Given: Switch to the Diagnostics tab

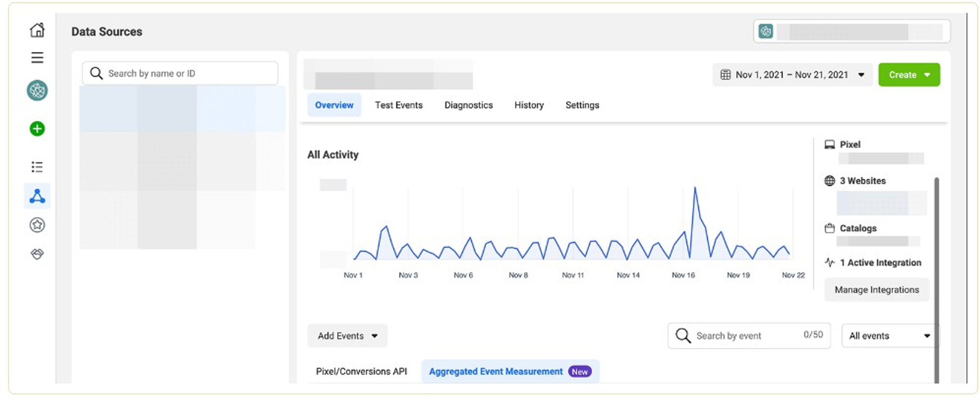Looking at the screenshot, I should tap(468, 105).
